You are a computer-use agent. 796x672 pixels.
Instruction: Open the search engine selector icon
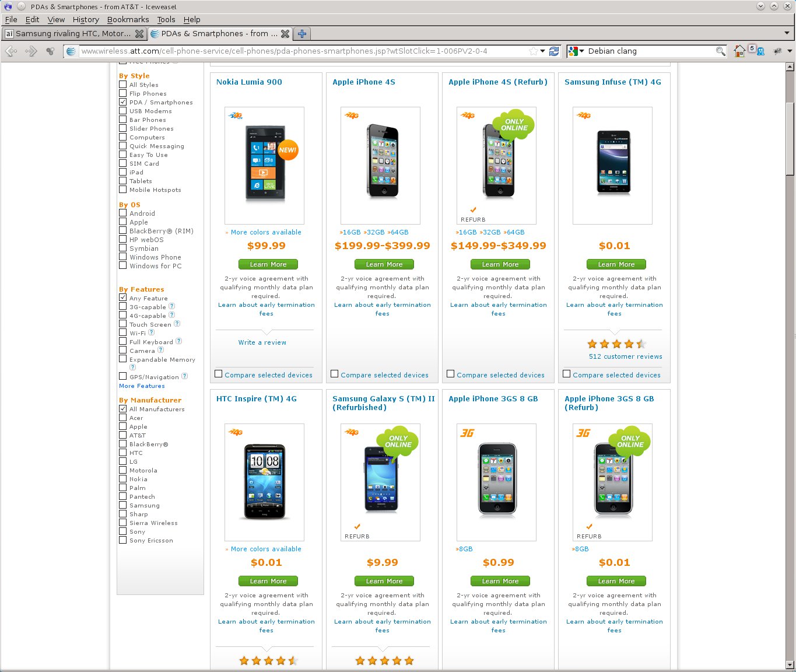(576, 51)
